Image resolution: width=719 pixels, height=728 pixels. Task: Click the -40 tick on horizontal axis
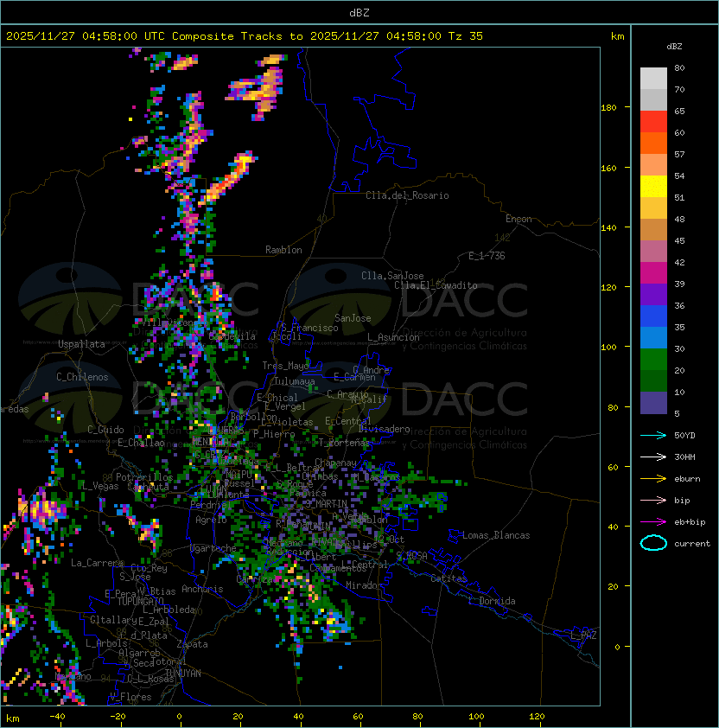[57, 716]
